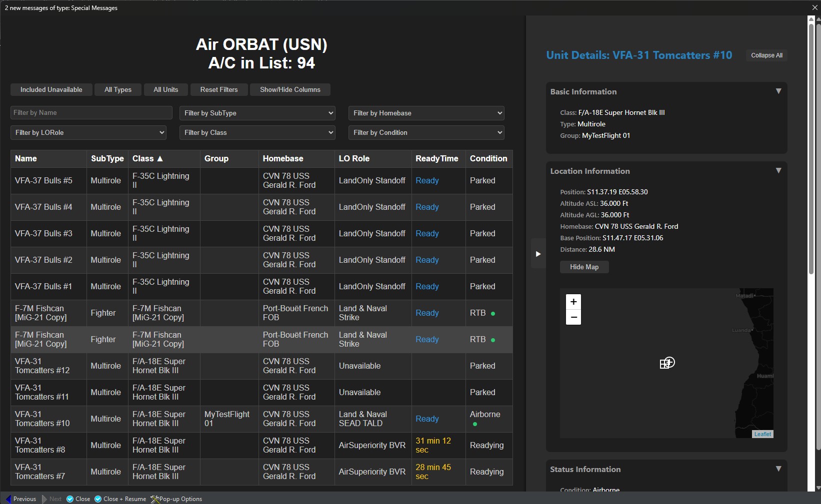The height and width of the screenshot is (504, 821).
Task: Open the Filter by Condition dropdown
Action: point(426,132)
